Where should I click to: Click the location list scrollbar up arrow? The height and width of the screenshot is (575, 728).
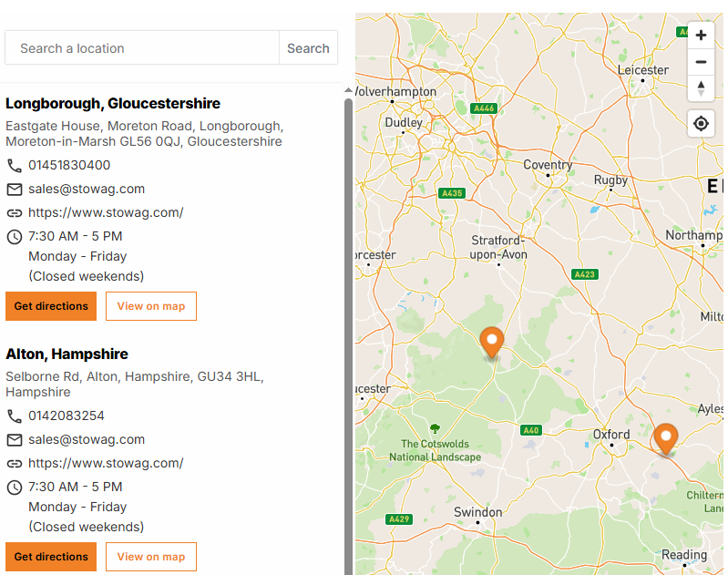[348, 91]
